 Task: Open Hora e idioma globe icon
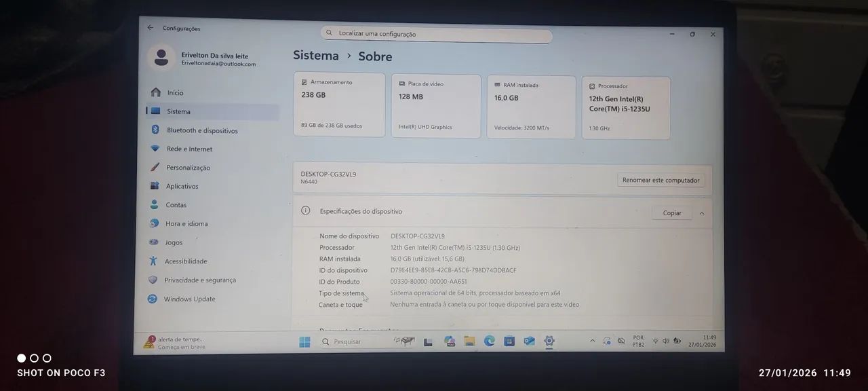point(155,223)
